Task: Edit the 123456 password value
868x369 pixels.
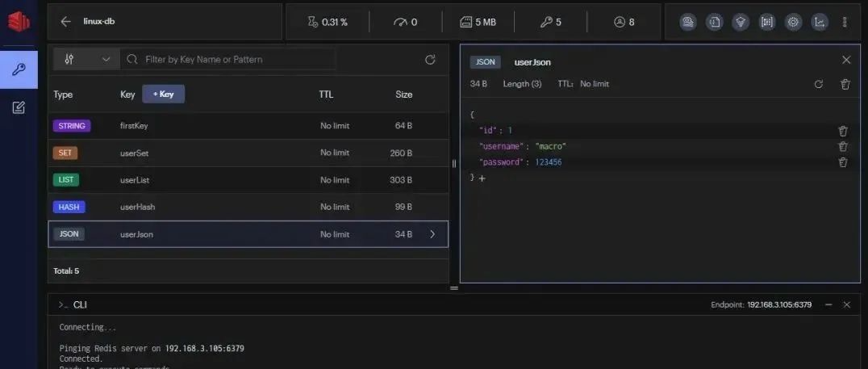Action: (x=549, y=162)
